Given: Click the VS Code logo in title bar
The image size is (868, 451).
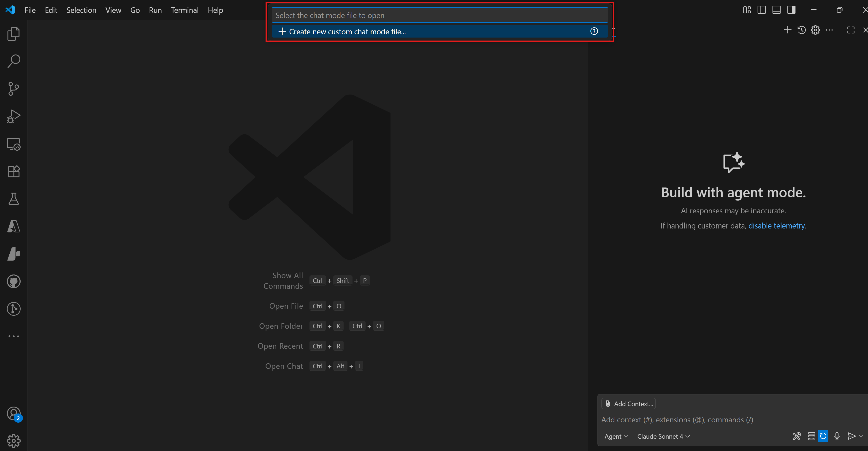Looking at the screenshot, I should tap(10, 10).
